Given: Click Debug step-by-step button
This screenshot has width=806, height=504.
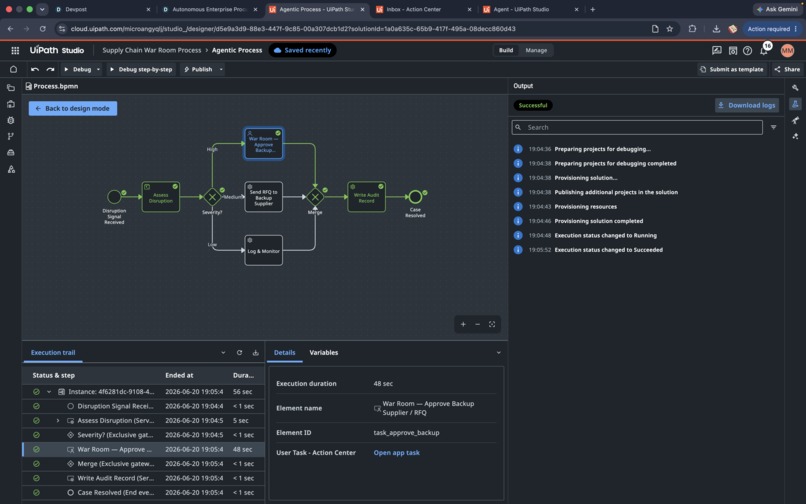Looking at the screenshot, I should [x=140, y=69].
